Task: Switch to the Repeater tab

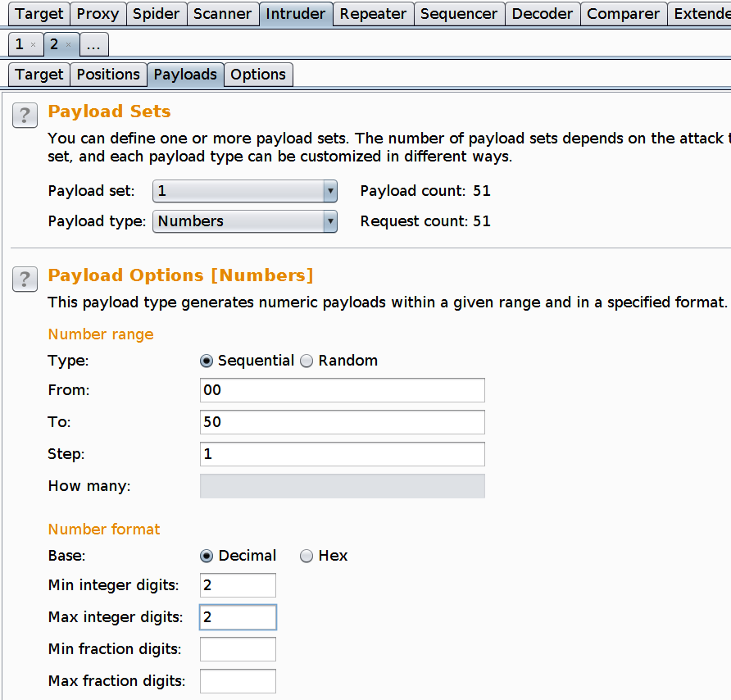Action: 373,14
